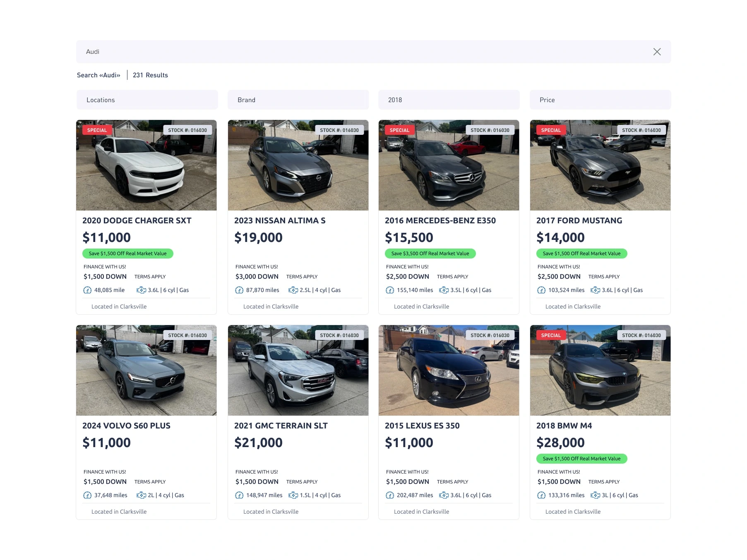The width and height of the screenshot is (747, 560).
Task: Open the Locations filter dropdown
Action: [x=147, y=100]
